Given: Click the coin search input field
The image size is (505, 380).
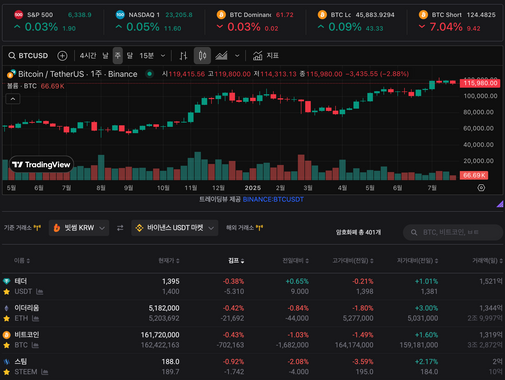Looking at the screenshot, I should click(x=453, y=232).
